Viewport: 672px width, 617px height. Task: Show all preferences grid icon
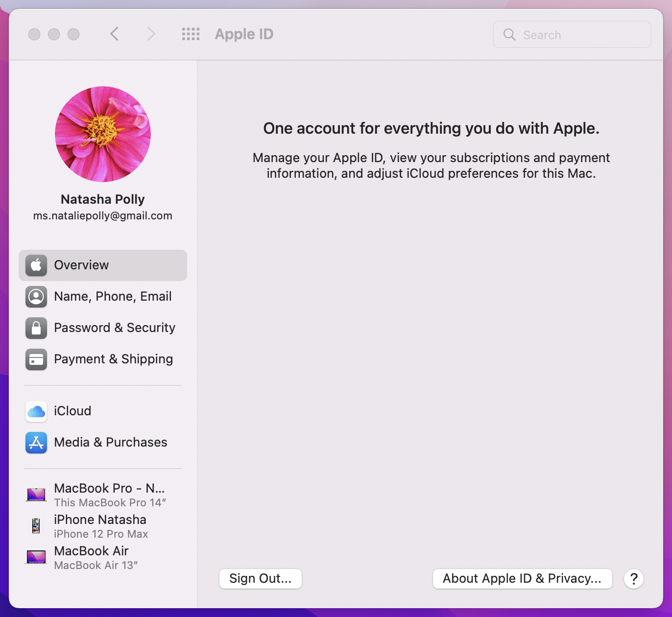[x=191, y=34]
